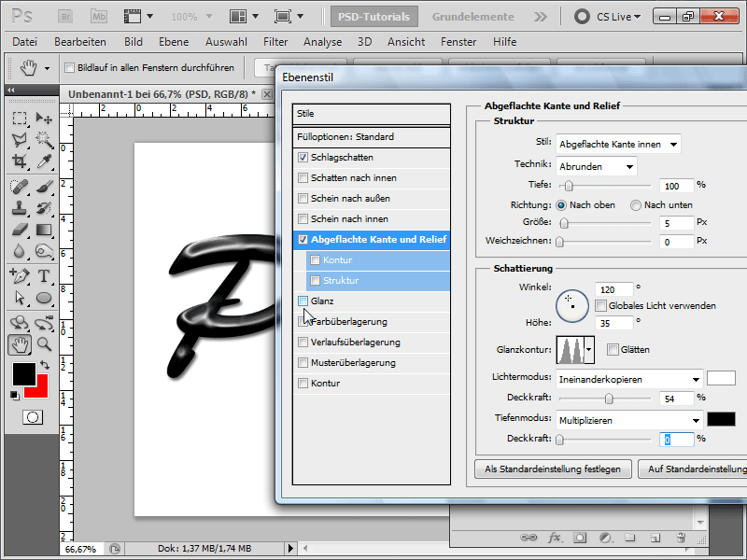Select the Brush tool

tap(44, 187)
